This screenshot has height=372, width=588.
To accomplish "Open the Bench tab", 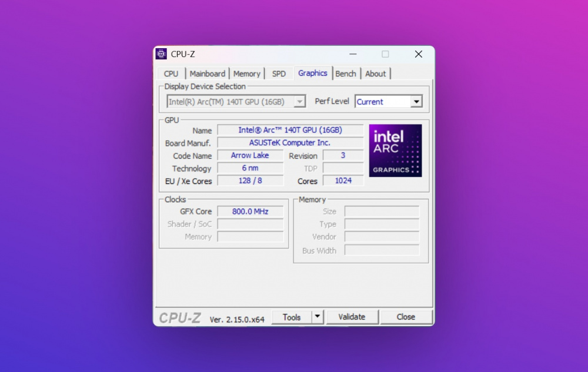I will (x=346, y=74).
